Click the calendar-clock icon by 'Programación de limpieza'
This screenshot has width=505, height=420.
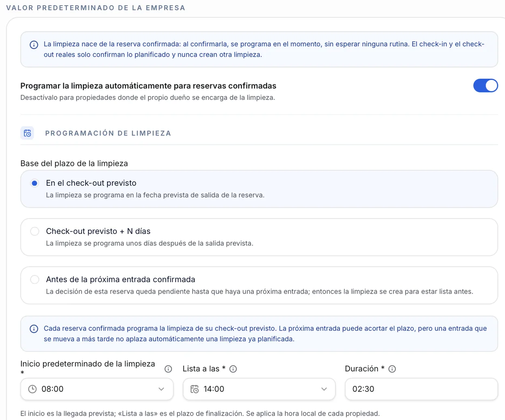(27, 133)
